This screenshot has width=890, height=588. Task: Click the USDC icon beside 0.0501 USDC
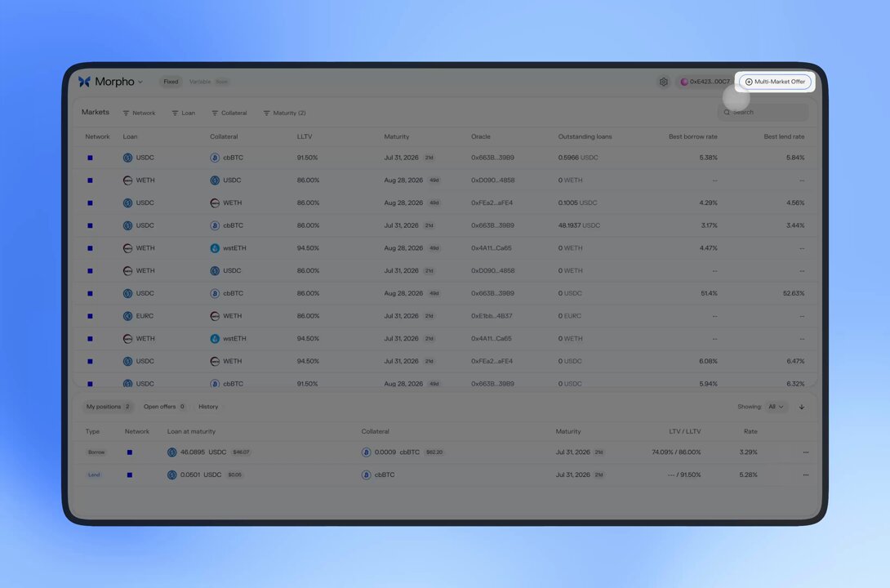pyautogui.click(x=172, y=475)
